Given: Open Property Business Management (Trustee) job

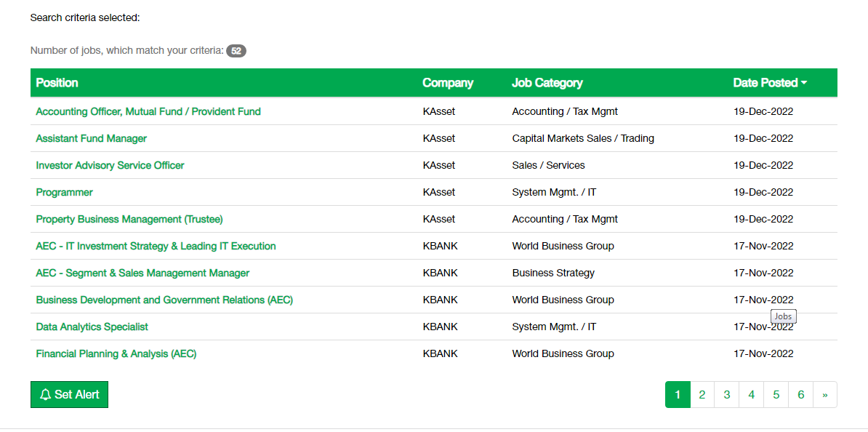Looking at the screenshot, I should tap(129, 220).
